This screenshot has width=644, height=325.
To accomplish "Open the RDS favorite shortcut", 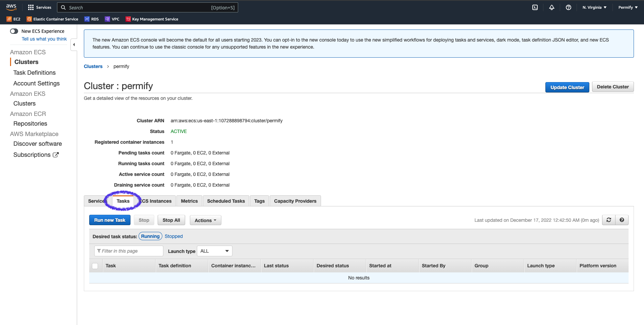I will pos(92,19).
